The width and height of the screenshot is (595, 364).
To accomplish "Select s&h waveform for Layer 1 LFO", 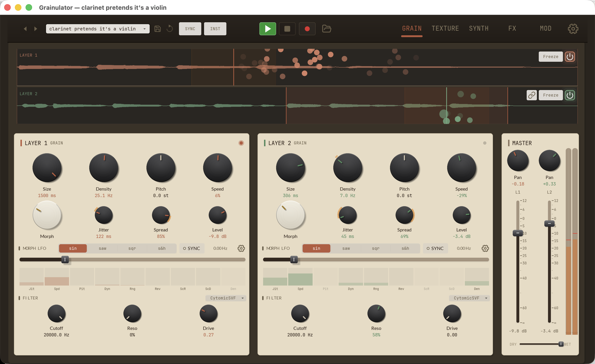I will pyautogui.click(x=162, y=248).
